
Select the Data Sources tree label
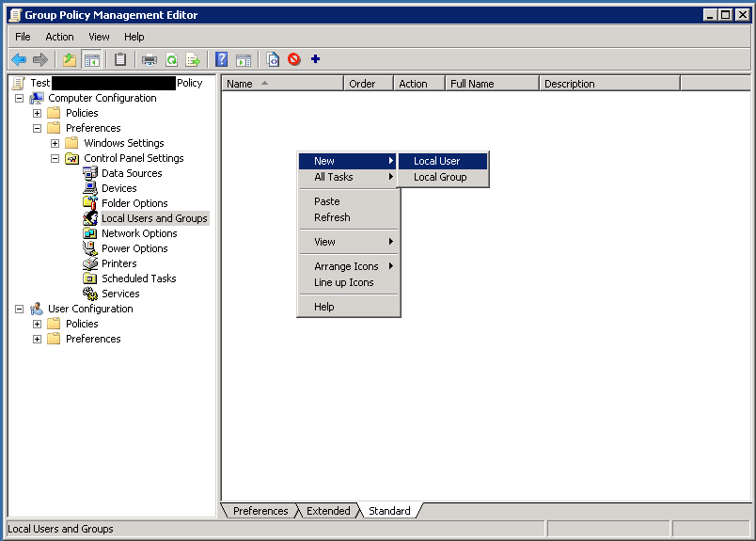tap(132, 173)
